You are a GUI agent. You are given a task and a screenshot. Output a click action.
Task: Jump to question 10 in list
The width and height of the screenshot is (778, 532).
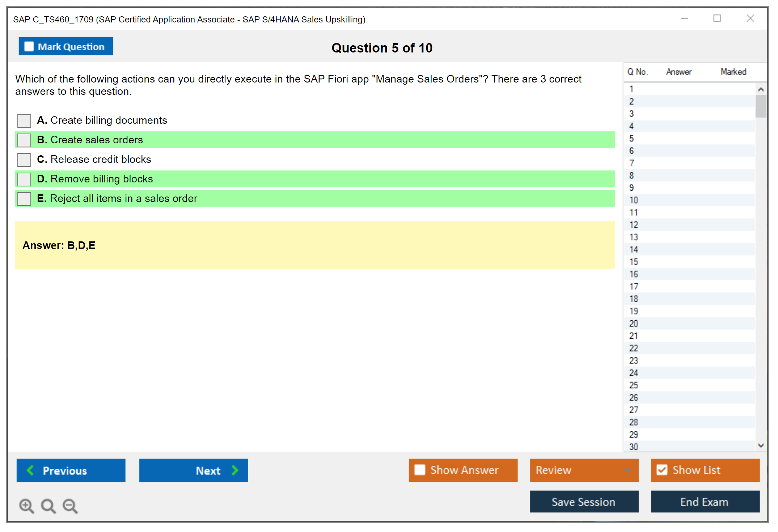pyautogui.click(x=634, y=200)
